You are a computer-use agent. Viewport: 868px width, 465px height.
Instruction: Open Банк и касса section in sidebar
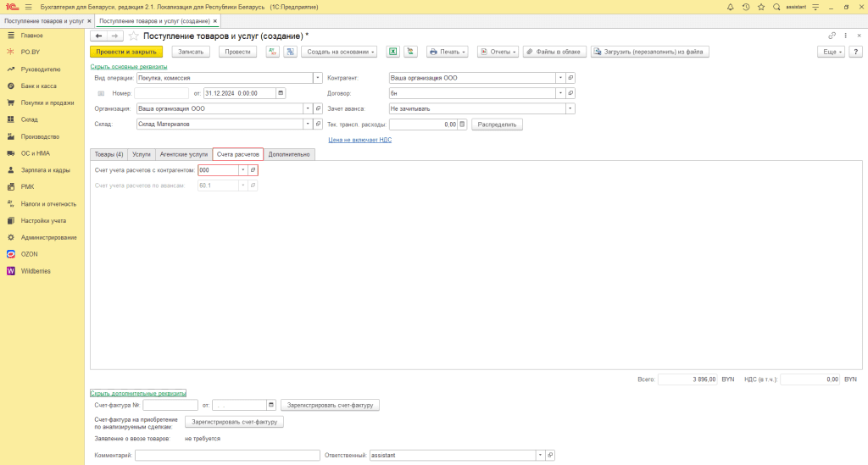(38, 86)
